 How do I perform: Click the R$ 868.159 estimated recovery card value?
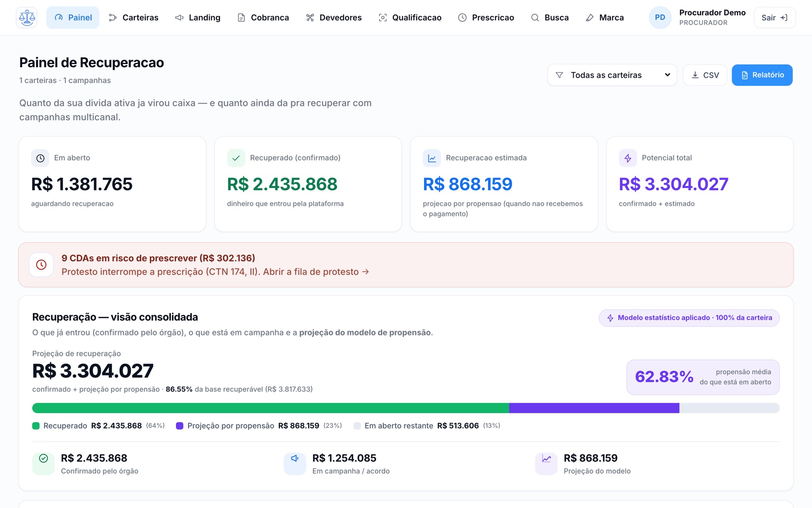467,184
